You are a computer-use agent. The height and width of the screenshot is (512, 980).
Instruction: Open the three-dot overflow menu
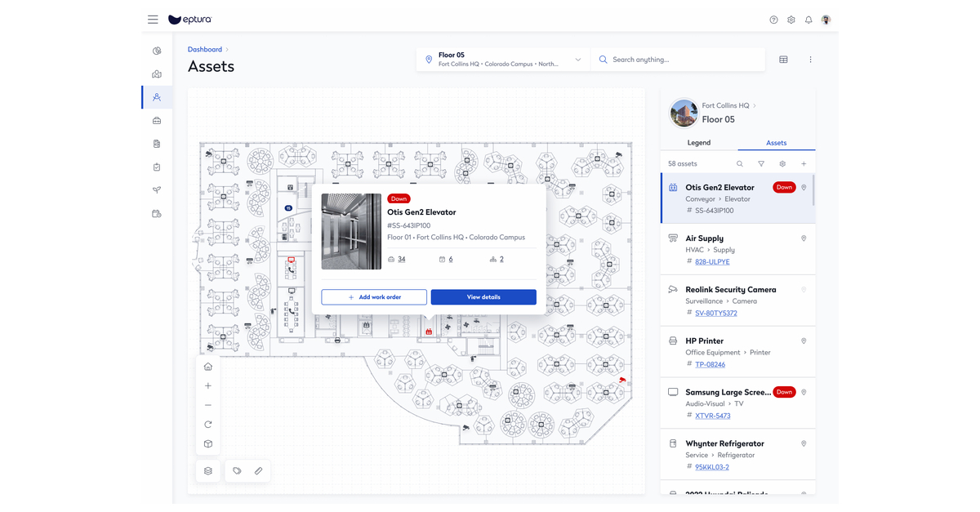tap(810, 59)
